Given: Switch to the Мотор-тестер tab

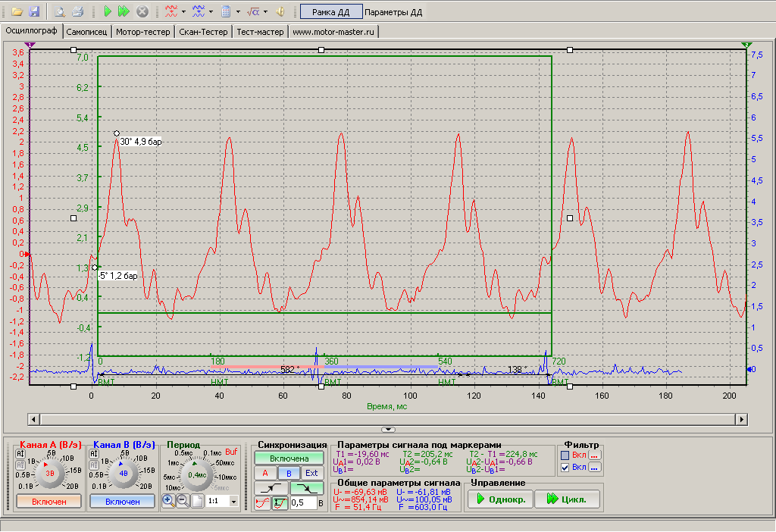Looking at the screenshot, I should click(x=143, y=32).
